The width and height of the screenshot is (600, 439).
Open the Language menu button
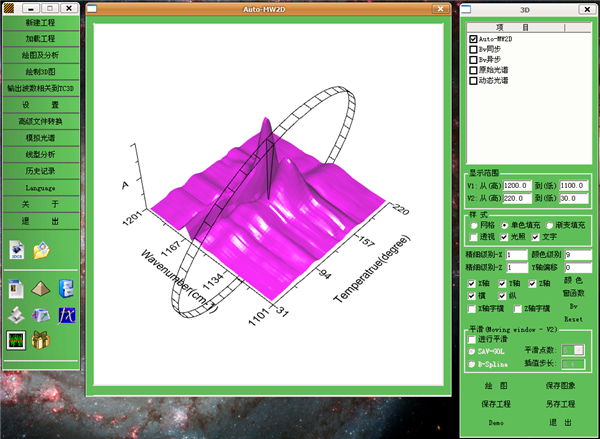(x=41, y=187)
